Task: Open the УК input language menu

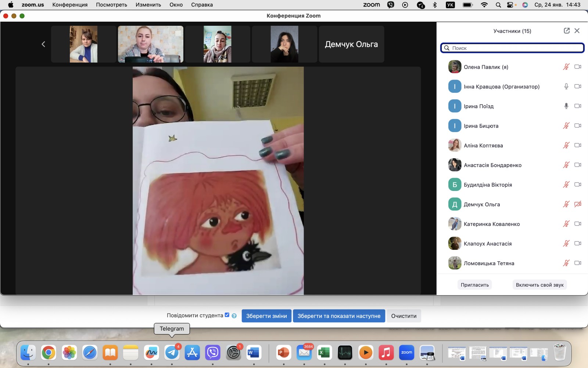Action: pyautogui.click(x=450, y=5)
